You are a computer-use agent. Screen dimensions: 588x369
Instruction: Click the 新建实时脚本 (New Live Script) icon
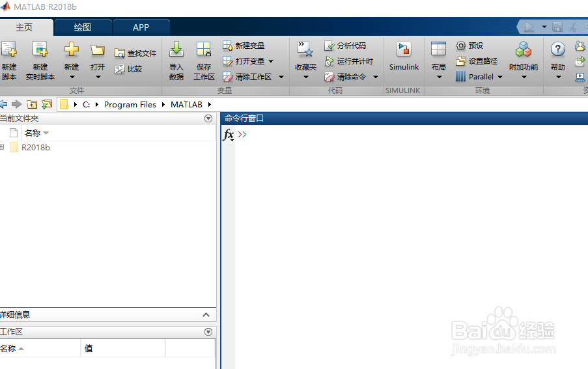point(40,49)
